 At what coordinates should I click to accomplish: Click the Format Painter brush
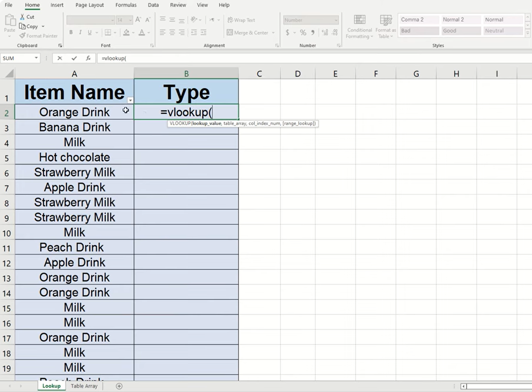coord(22,36)
